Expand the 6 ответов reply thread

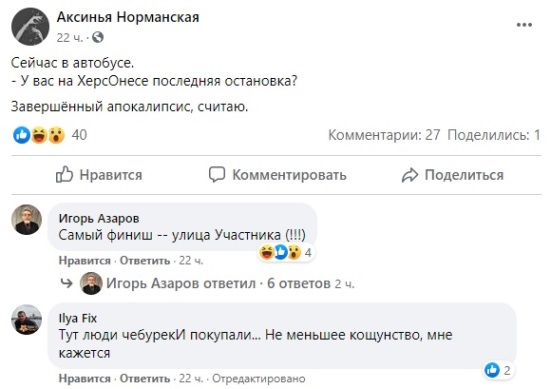pos(299,283)
